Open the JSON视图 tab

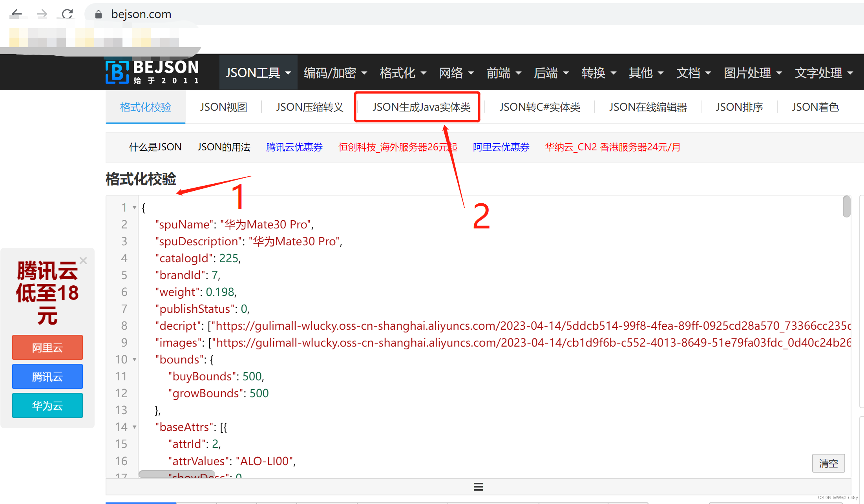pyautogui.click(x=223, y=107)
